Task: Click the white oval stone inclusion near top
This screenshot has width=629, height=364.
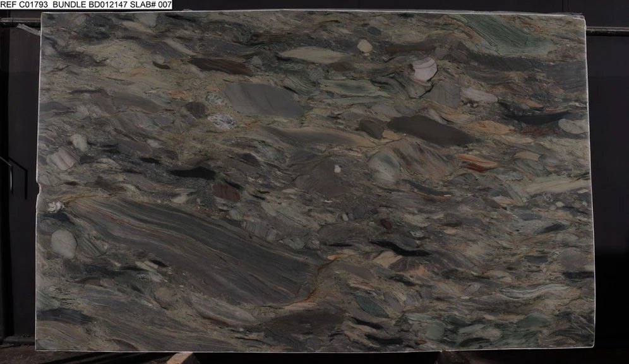Action: [x=424, y=68]
